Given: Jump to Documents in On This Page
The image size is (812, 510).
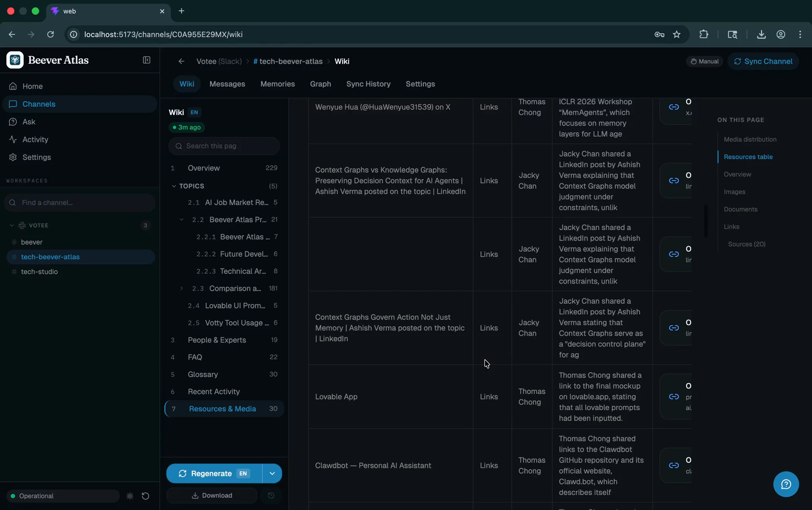Looking at the screenshot, I should pyautogui.click(x=740, y=209).
